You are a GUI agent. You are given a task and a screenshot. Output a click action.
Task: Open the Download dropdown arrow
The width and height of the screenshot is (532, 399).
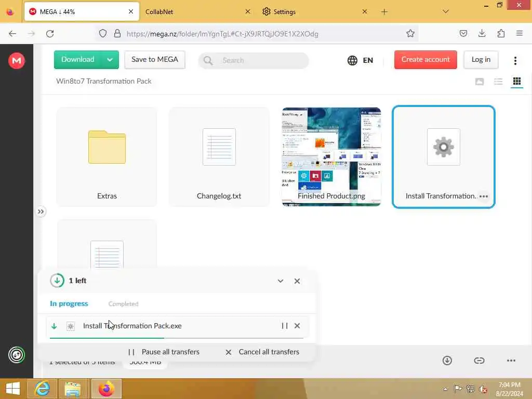(x=110, y=60)
